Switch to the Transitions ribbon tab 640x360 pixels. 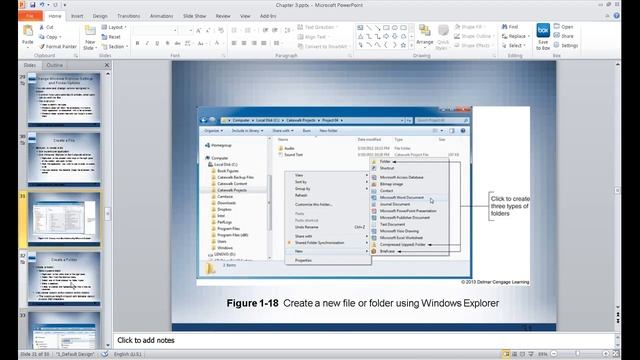coord(129,16)
